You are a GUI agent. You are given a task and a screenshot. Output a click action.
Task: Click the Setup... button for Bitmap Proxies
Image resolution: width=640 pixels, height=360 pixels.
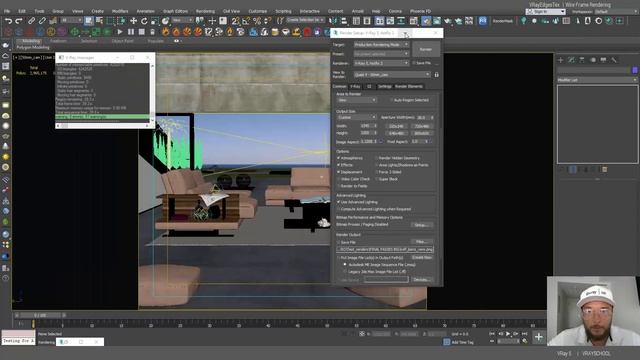click(x=421, y=225)
